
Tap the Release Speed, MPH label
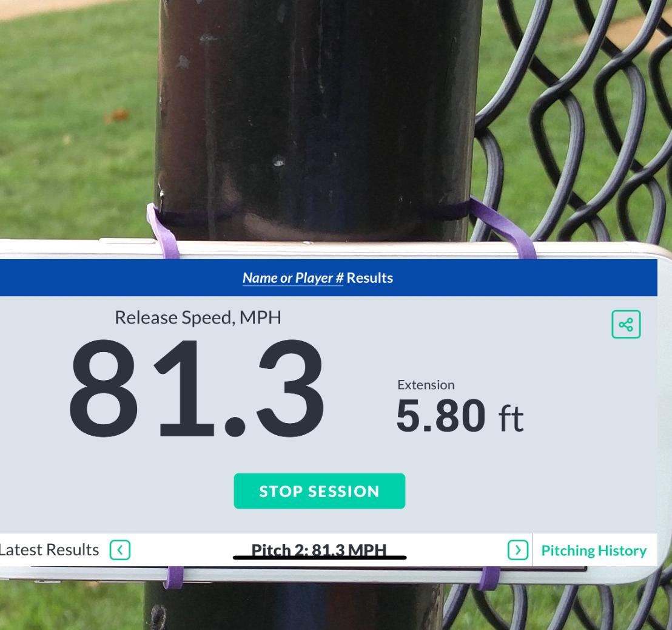(198, 318)
